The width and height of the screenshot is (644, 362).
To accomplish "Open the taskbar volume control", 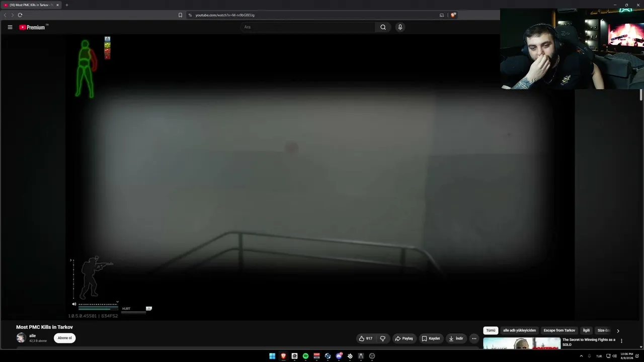I will coord(614,356).
